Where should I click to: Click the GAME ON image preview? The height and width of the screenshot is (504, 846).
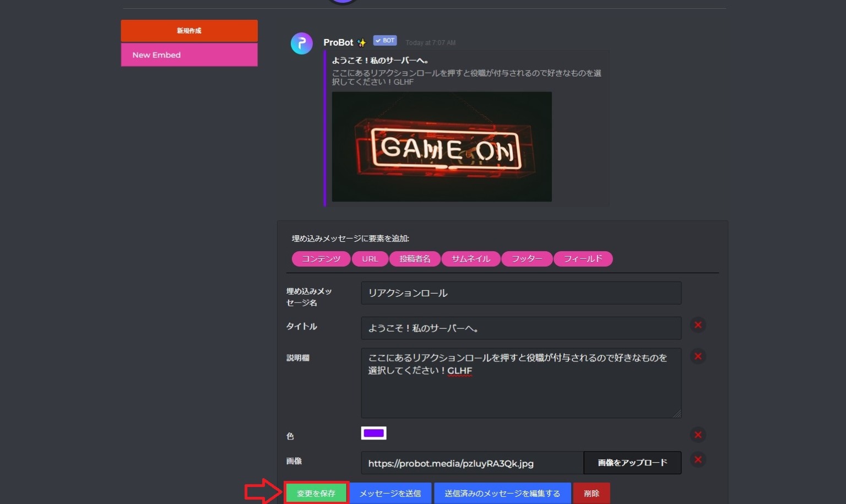pos(441,147)
